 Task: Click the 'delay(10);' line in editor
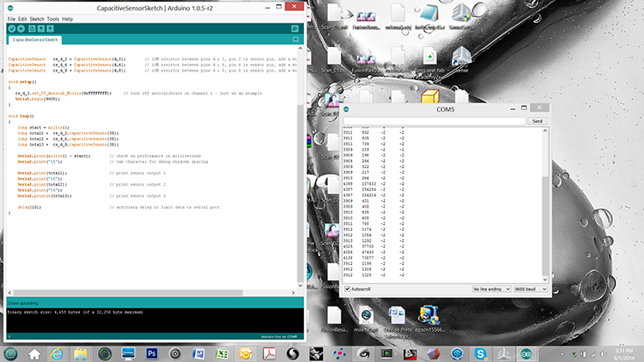pyautogui.click(x=29, y=207)
